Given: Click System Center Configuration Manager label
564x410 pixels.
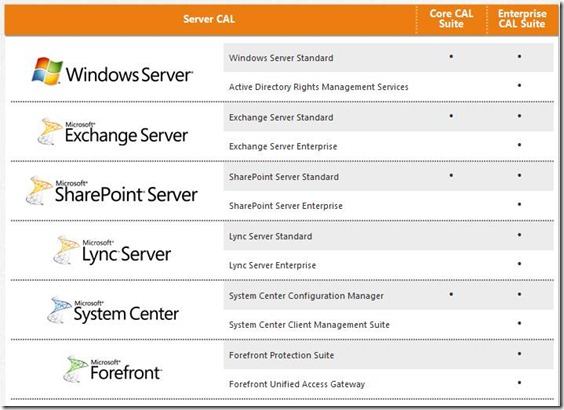Looking at the screenshot, I should 306,296.
